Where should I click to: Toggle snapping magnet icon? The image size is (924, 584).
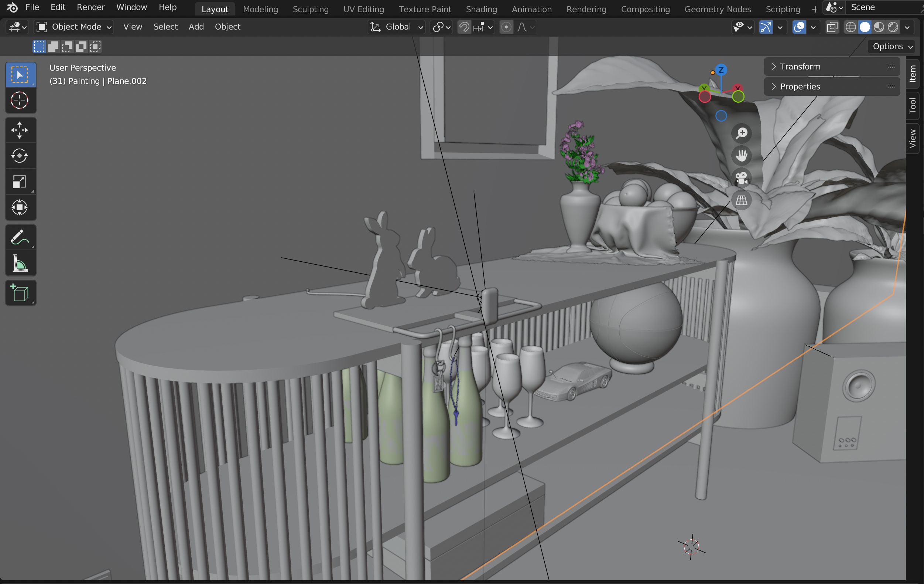click(464, 27)
